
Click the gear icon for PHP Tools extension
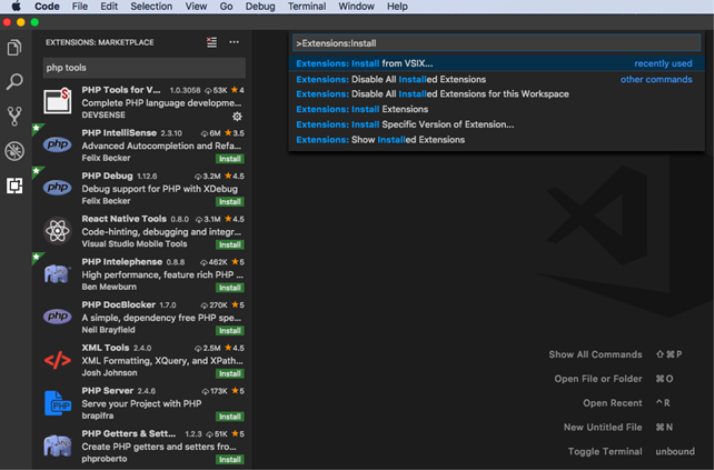tap(237, 116)
